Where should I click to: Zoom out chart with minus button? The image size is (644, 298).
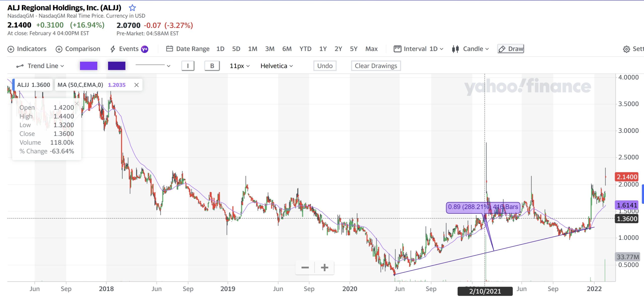305,268
